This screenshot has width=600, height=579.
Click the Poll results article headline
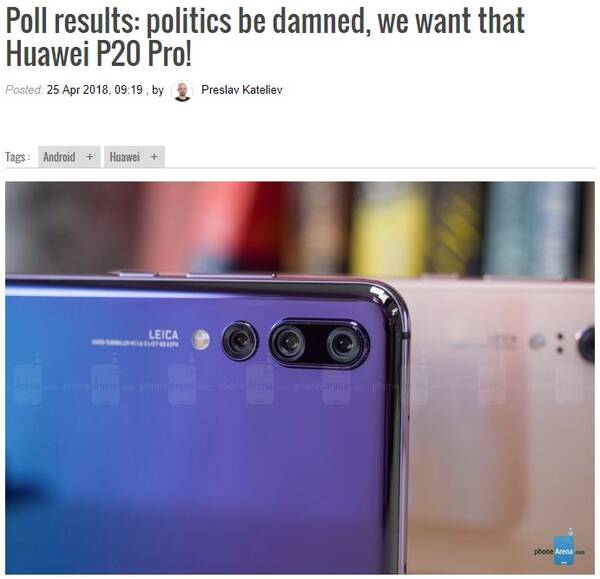[x=265, y=37]
